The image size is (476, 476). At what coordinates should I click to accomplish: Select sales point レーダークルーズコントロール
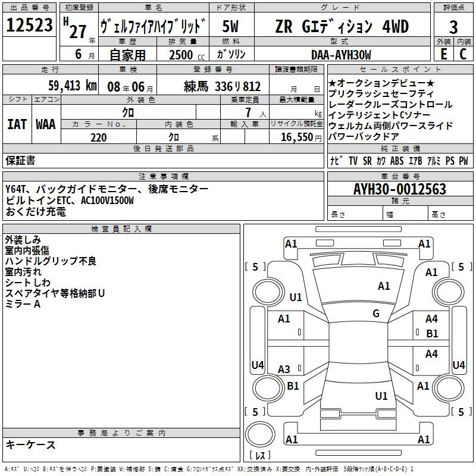point(390,105)
